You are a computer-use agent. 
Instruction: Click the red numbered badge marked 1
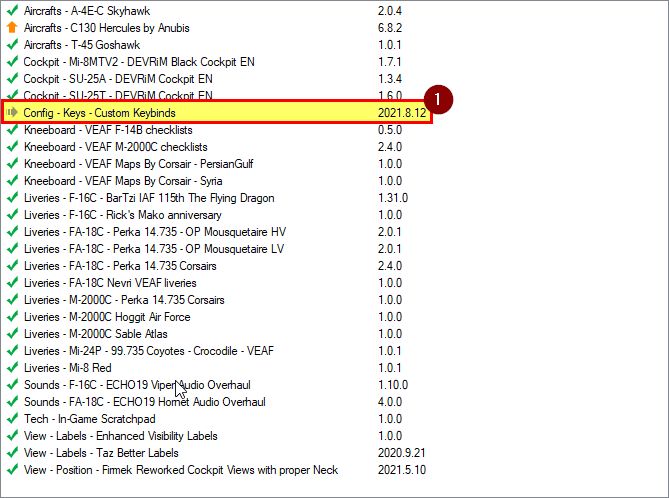[x=440, y=97]
